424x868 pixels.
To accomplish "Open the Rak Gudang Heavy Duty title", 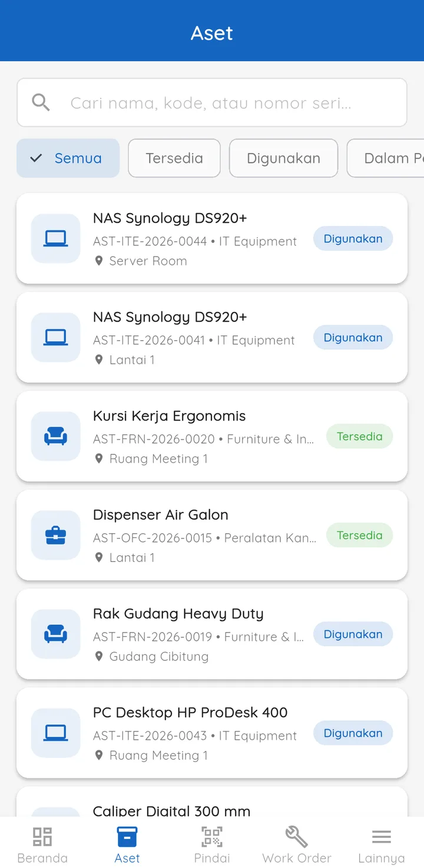I will (178, 614).
